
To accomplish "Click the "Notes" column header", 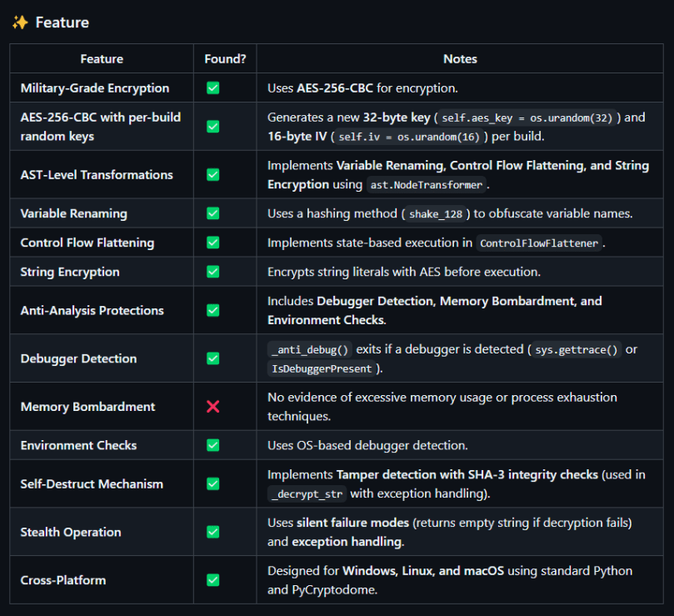I will [x=460, y=59].
